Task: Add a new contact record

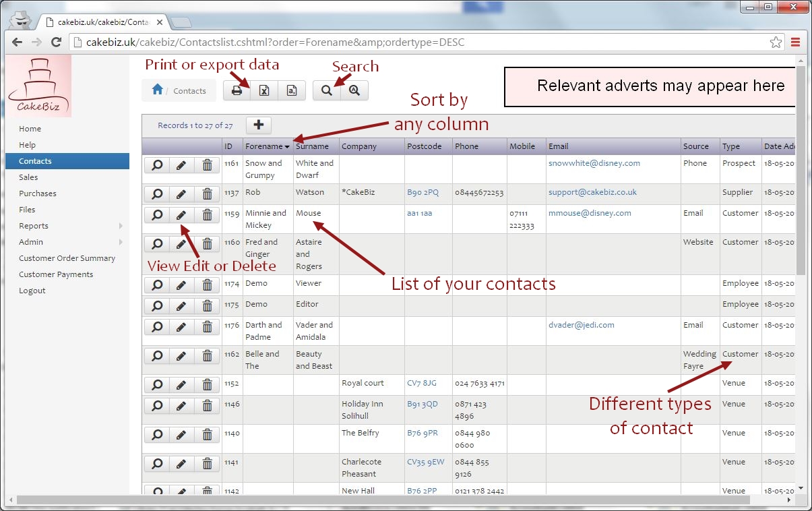Action: (258, 125)
